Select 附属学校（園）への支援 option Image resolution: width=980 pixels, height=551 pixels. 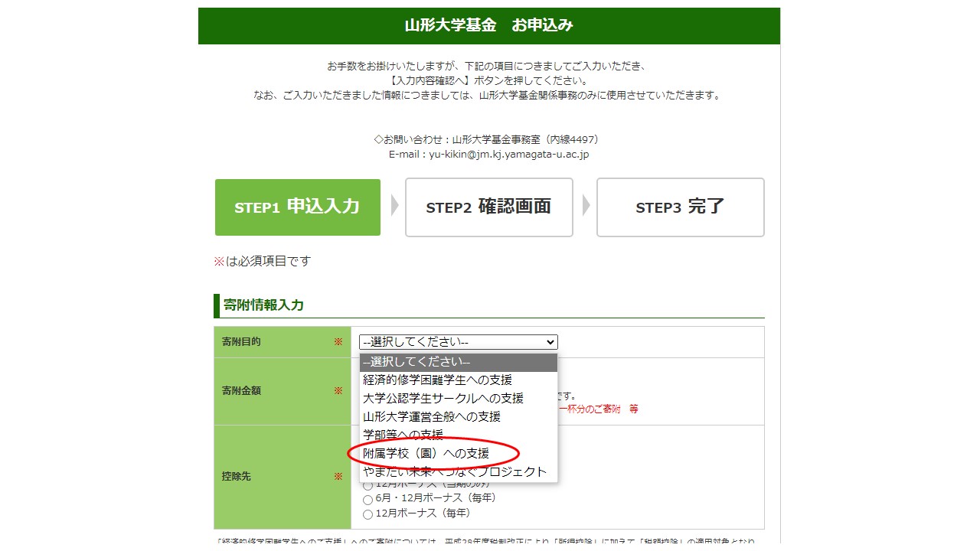coord(459,453)
